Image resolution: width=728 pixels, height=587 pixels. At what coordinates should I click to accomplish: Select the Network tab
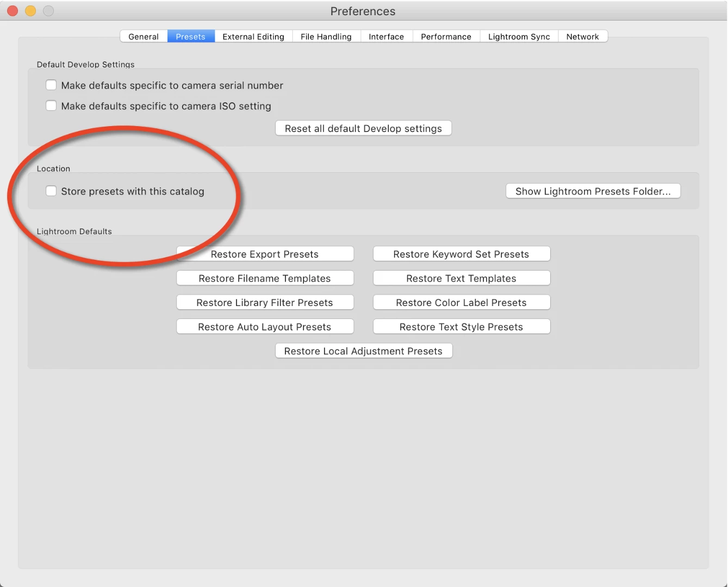tap(583, 36)
